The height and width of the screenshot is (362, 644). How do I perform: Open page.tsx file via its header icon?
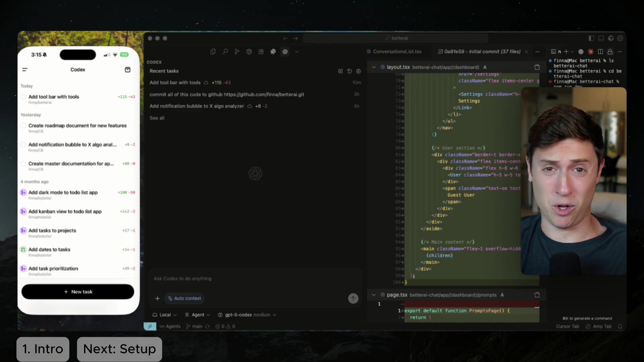pyautogui.click(x=537, y=295)
